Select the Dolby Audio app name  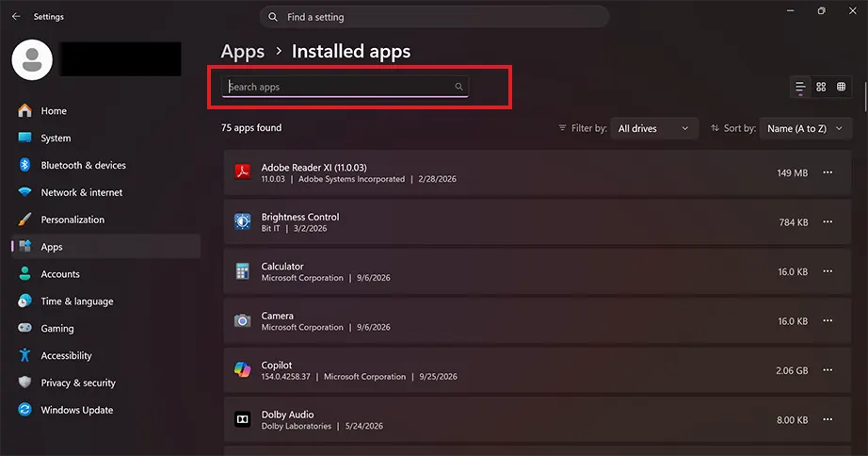(x=287, y=415)
